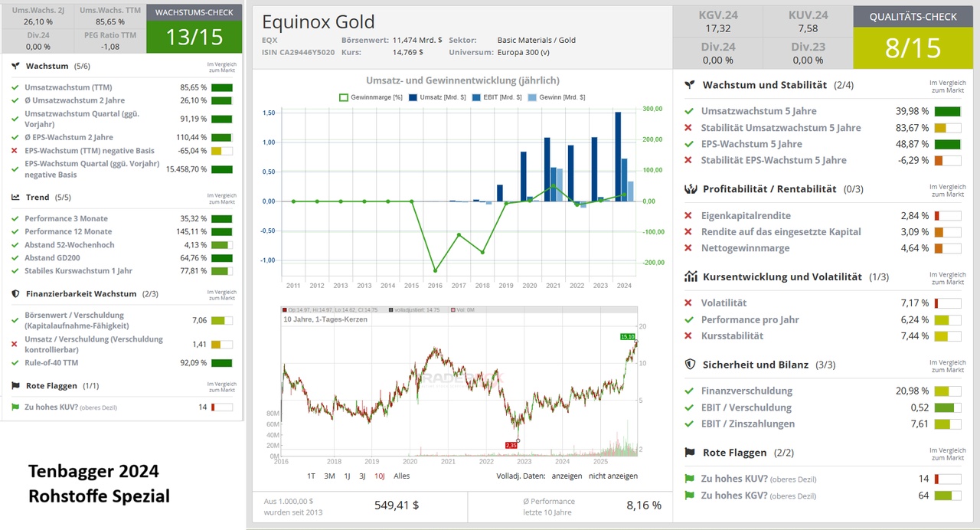Click green rating bar for Umsatzwachstum 5 Jahre
The image size is (980, 530).
tap(947, 112)
